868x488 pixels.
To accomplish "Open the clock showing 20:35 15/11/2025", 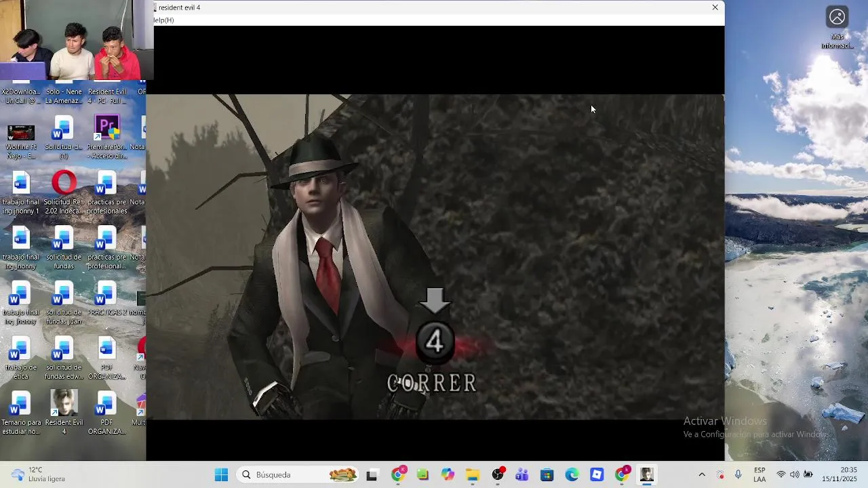I will point(839,474).
